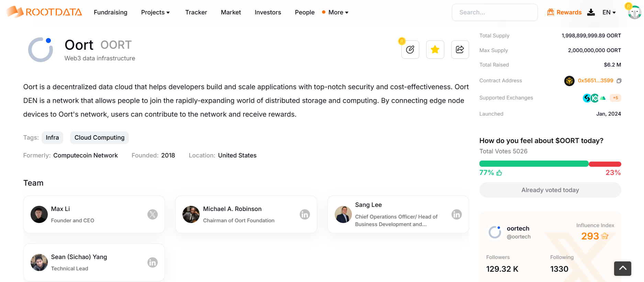Open the Investors page
Screen dimensions: 644x282
pos(268,12)
